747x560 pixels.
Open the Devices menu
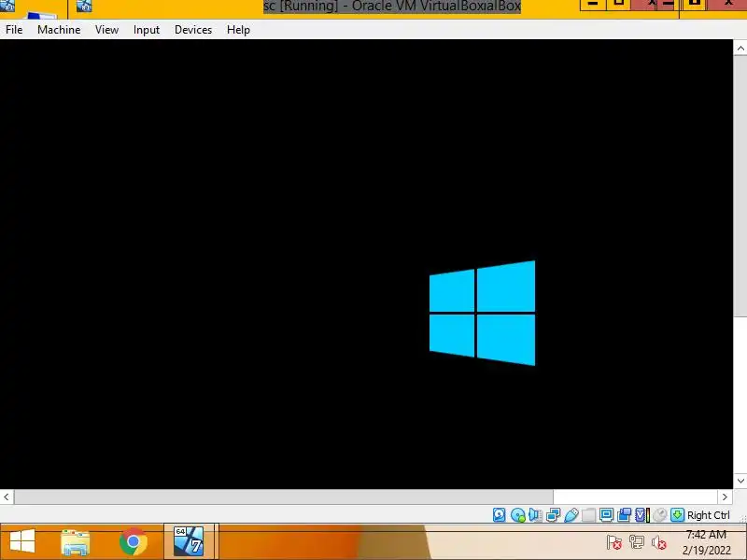(193, 30)
